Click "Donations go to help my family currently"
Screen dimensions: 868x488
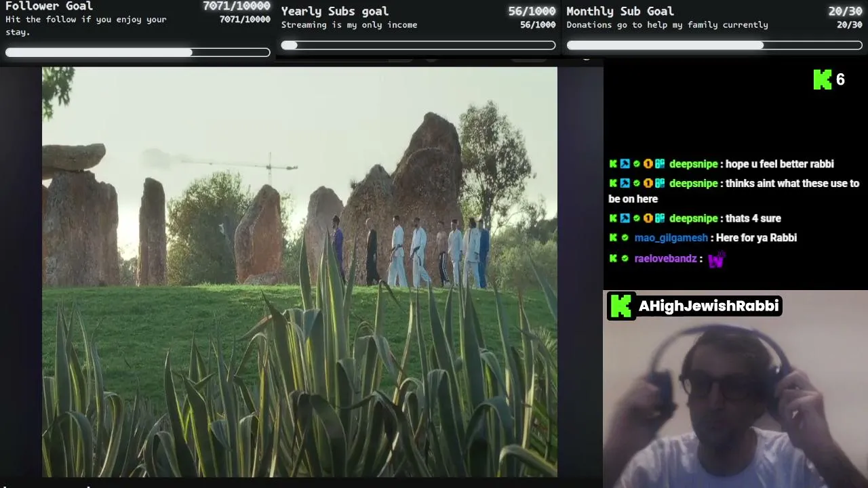click(667, 25)
